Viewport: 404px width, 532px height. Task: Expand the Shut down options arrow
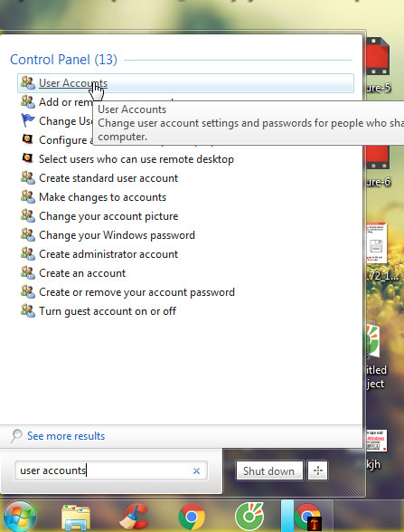click(317, 470)
